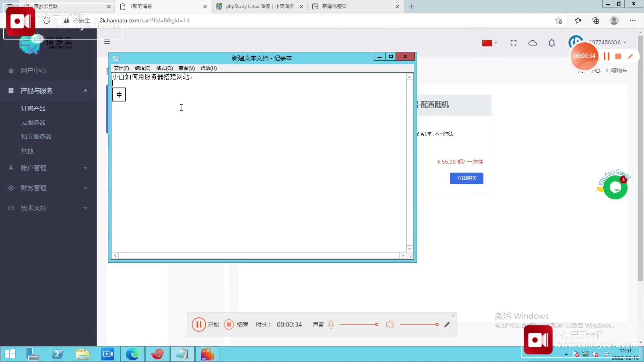Screen dimensions: 644x362
Task: Click the browser address bar URL
Action: coord(144,20)
